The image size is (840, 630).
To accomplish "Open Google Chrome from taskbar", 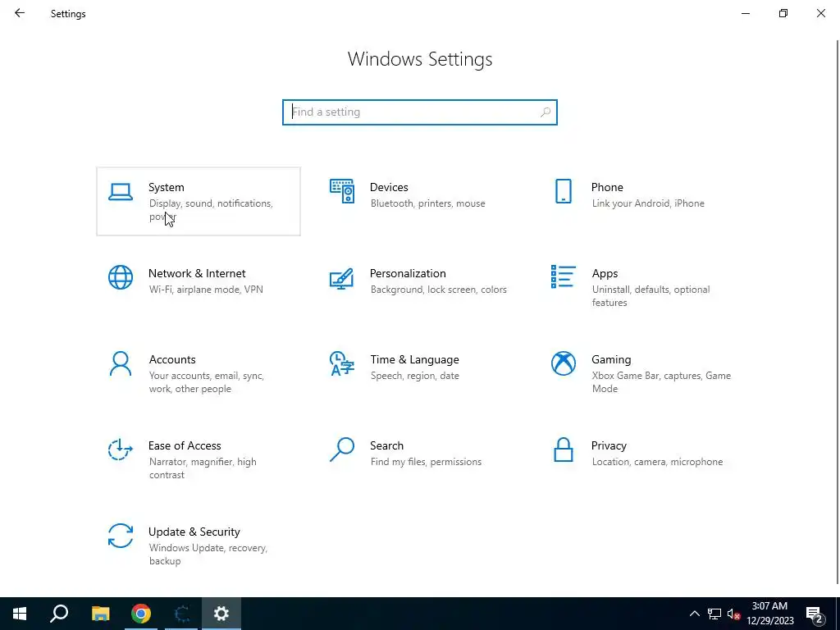I will [x=141, y=614].
